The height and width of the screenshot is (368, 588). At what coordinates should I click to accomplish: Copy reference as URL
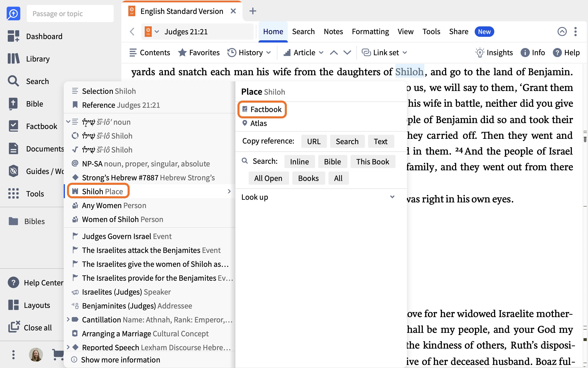[314, 141]
